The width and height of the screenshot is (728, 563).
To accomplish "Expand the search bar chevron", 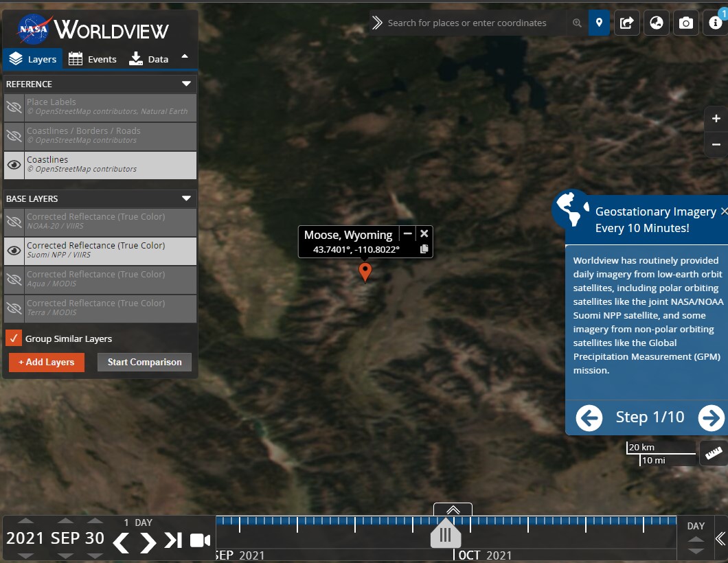I will [x=377, y=23].
